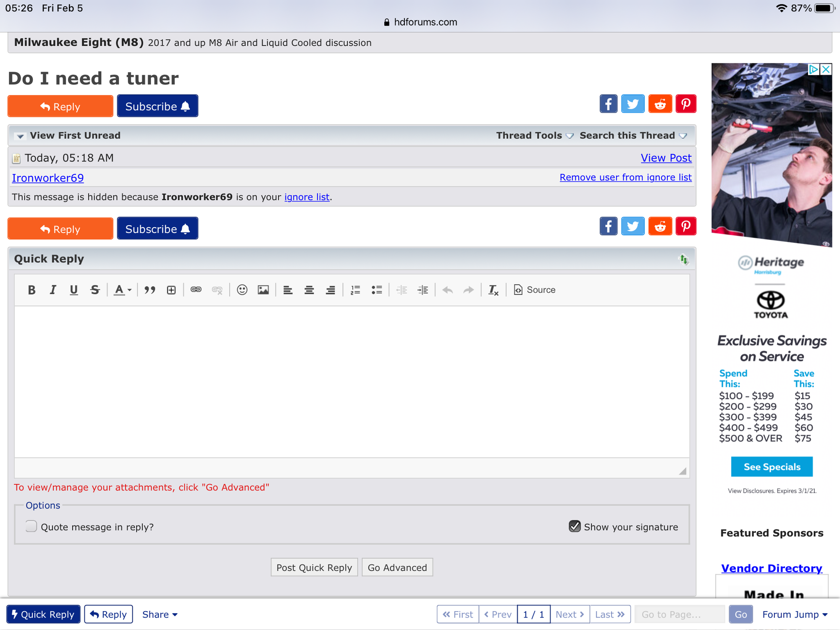Check Quote message in reply option

click(x=31, y=526)
